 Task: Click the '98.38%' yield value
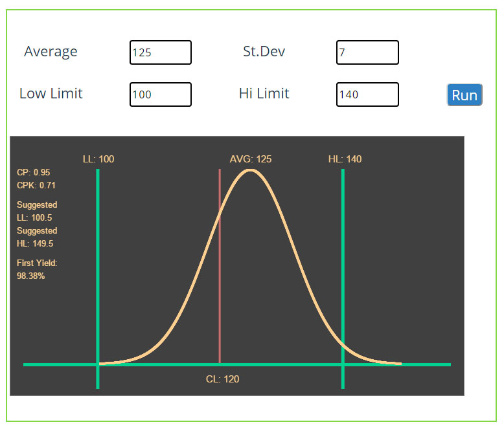pos(30,276)
